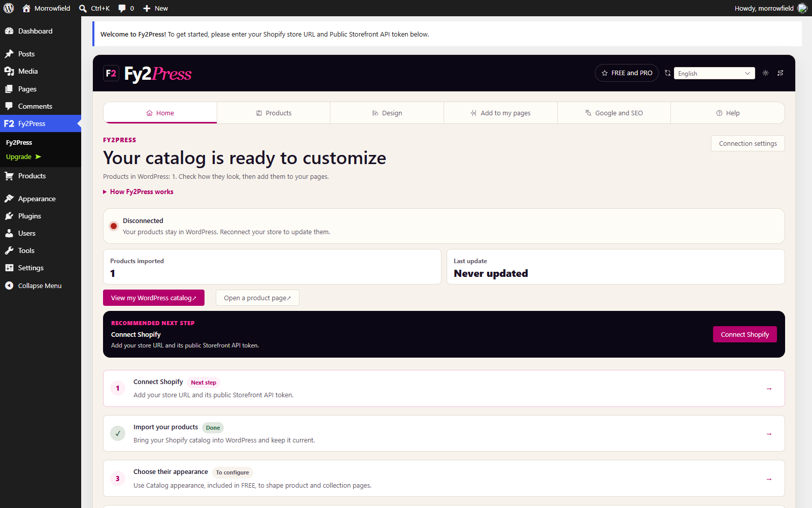Image resolution: width=812 pixels, height=508 pixels.
Task: Open Dashboard in the sidebar
Action: coord(41,31)
